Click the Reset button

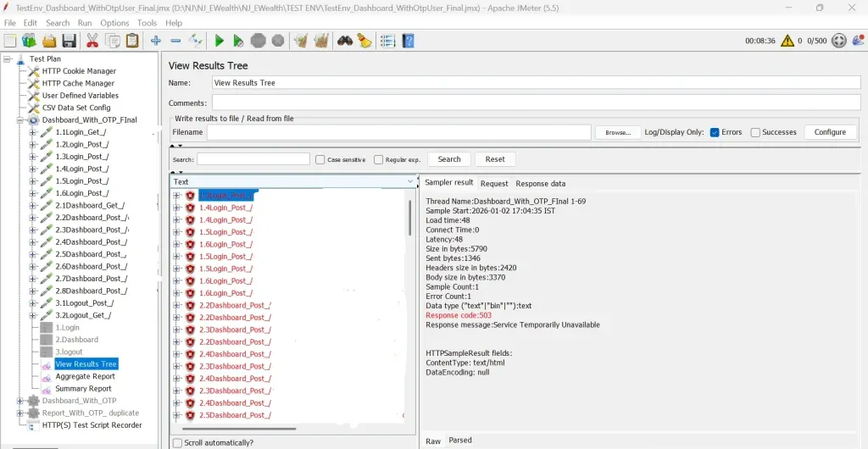pos(495,159)
